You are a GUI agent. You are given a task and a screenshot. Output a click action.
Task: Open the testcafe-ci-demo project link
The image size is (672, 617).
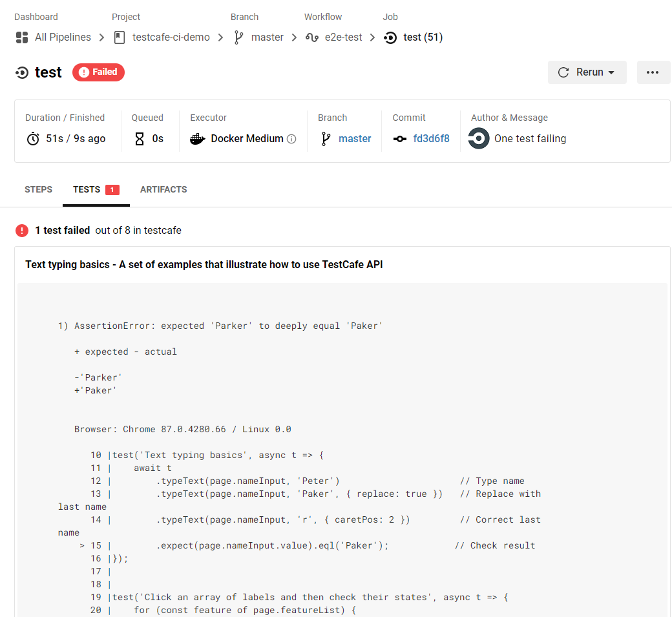pyautogui.click(x=171, y=37)
